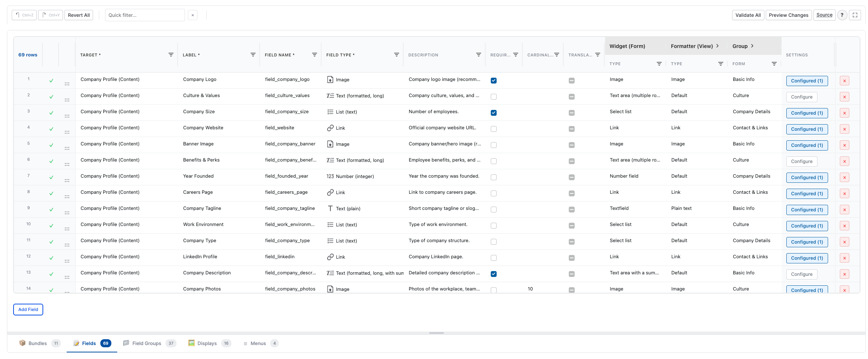Switch to the Bundles tab
Image resolution: width=868 pixels, height=359 pixels.
pos(40,343)
